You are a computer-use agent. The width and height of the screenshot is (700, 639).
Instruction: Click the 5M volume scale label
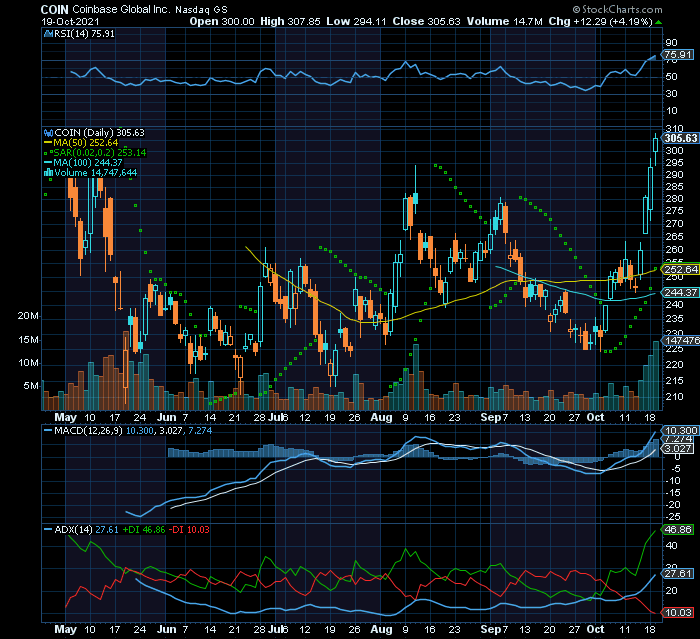[x=31, y=385]
